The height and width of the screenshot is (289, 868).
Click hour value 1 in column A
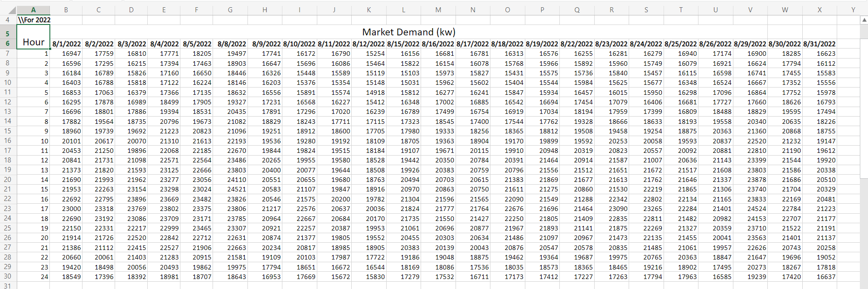34,54
